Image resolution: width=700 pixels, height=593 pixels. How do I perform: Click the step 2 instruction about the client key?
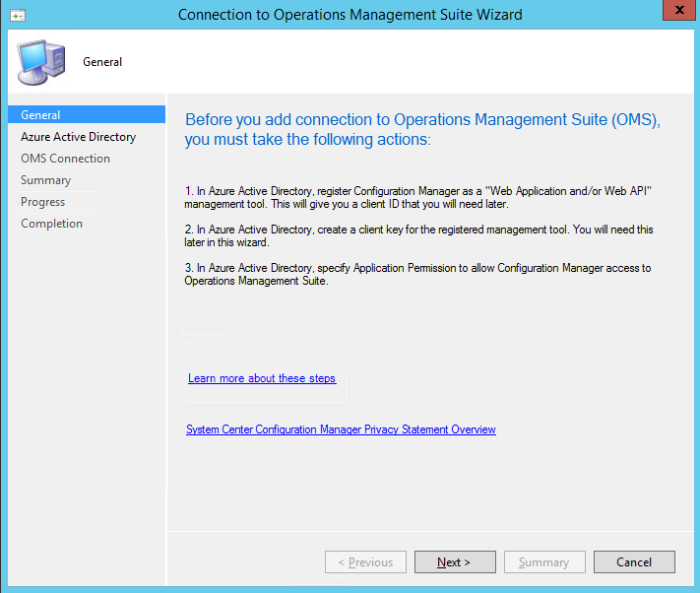pos(417,235)
